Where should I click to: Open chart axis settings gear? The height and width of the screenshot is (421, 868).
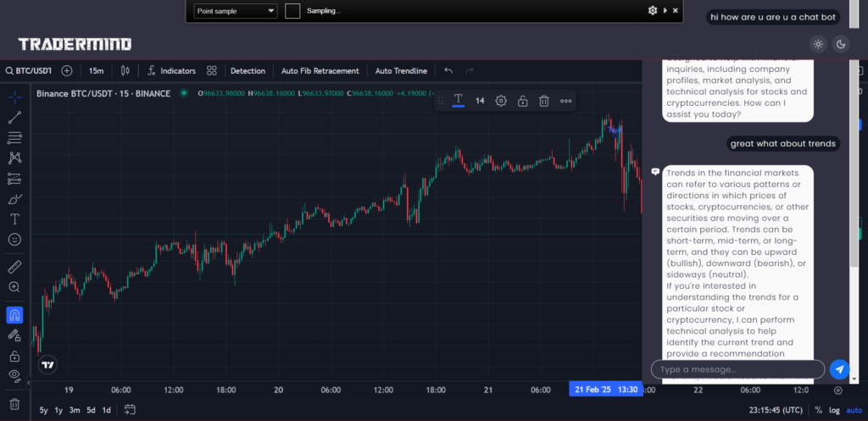837,390
